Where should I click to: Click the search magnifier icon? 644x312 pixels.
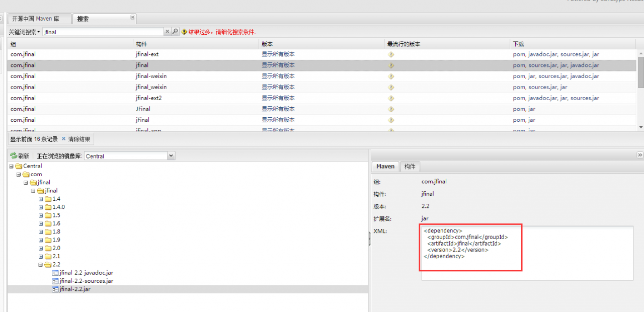tap(175, 32)
